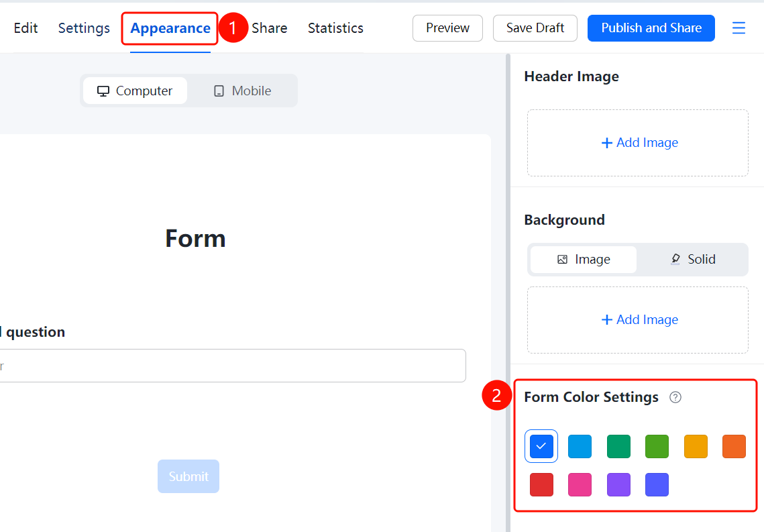Click Publish and Share
The width and height of the screenshot is (764, 532).
(651, 28)
